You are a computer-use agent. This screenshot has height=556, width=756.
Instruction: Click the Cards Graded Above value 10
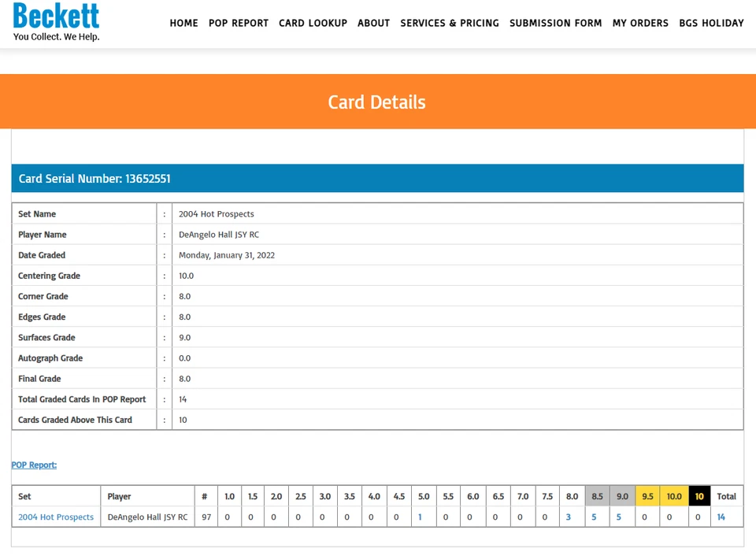coord(183,420)
